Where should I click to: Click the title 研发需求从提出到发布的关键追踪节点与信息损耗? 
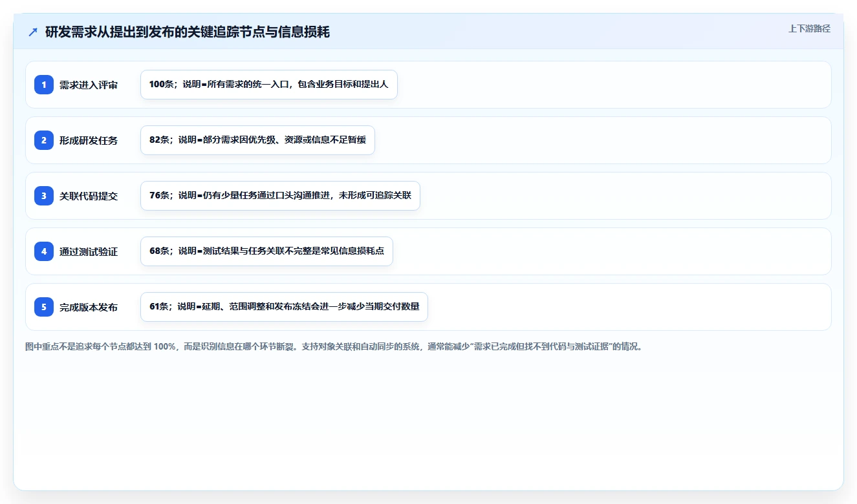(x=188, y=32)
